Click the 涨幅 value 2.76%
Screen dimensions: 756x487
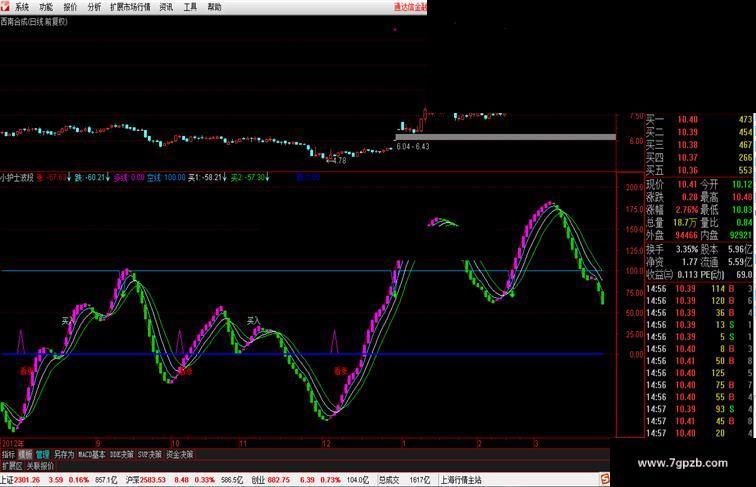pyautogui.click(x=687, y=210)
